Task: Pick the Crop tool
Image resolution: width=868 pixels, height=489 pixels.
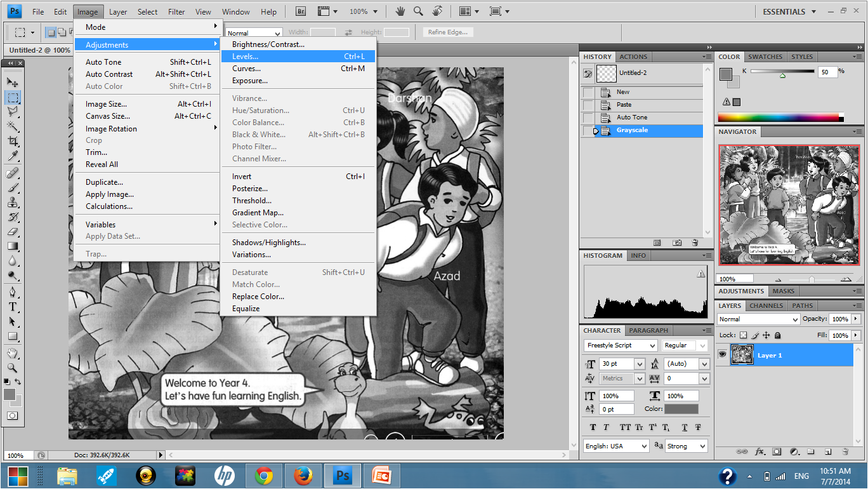Action: click(x=13, y=141)
